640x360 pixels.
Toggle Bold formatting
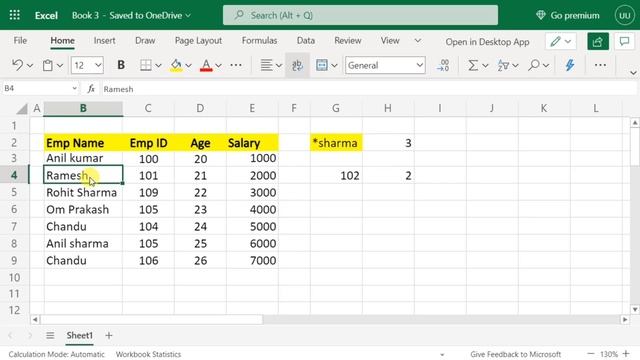121,65
